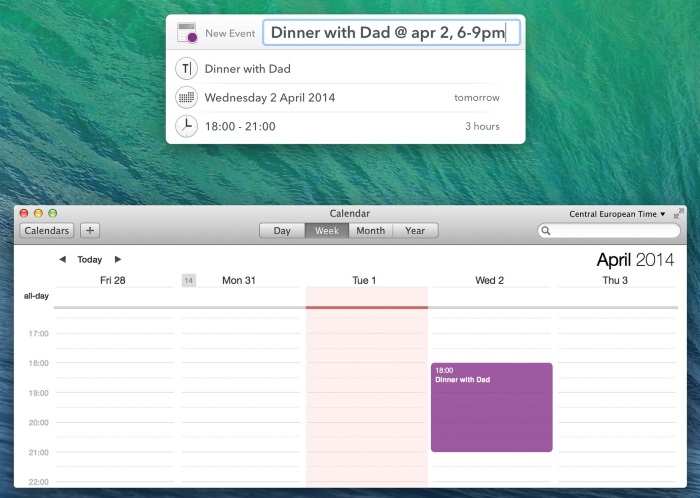The image size is (700, 498).
Task: Click the search magnifier icon
Action: pyautogui.click(x=546, y=231)
